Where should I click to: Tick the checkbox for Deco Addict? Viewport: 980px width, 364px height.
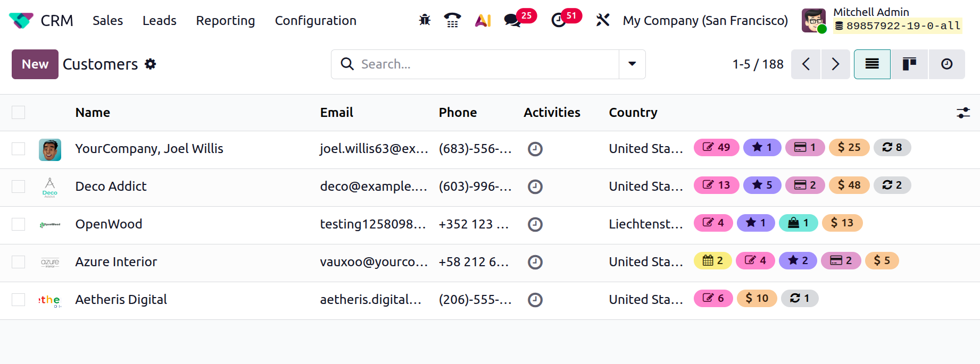19,187
